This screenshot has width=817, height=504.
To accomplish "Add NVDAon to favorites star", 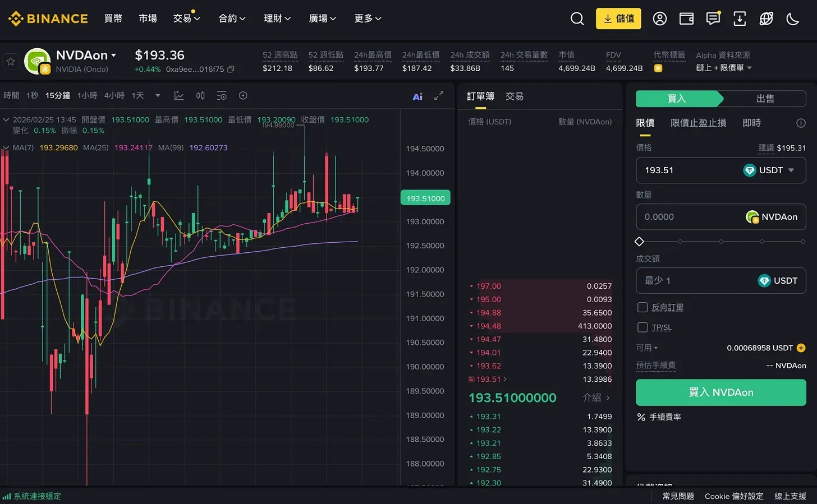I will pos(11,61).
